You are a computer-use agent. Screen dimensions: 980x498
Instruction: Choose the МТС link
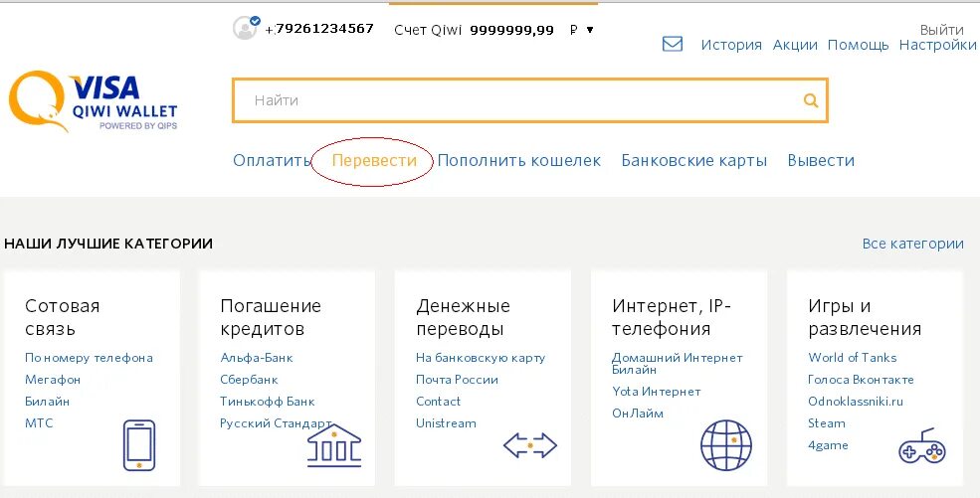[x=39, y=423]
